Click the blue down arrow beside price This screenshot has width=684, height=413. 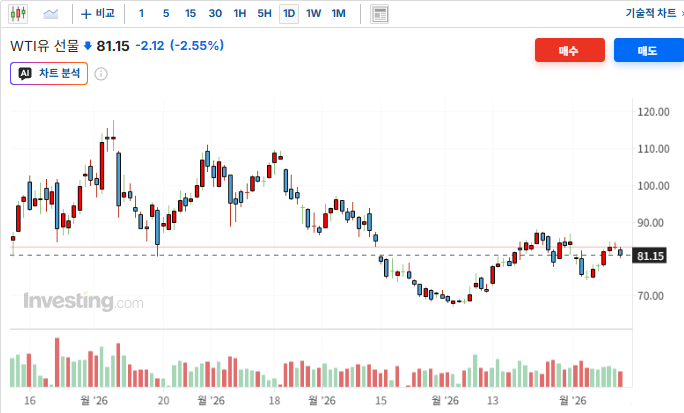point(88,46)
